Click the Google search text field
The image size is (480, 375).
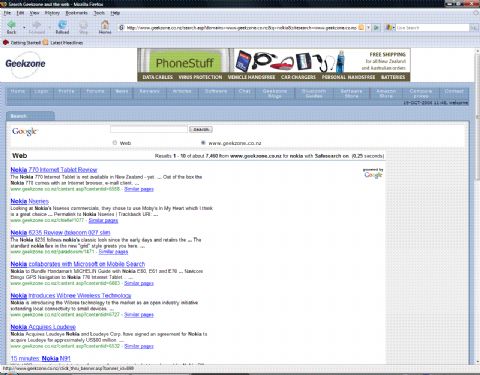coord(149,129)
